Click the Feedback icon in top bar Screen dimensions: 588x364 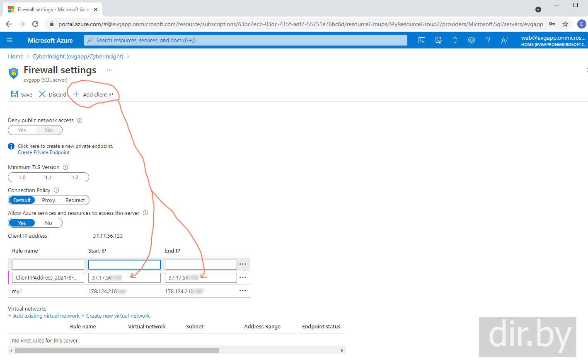504,40
